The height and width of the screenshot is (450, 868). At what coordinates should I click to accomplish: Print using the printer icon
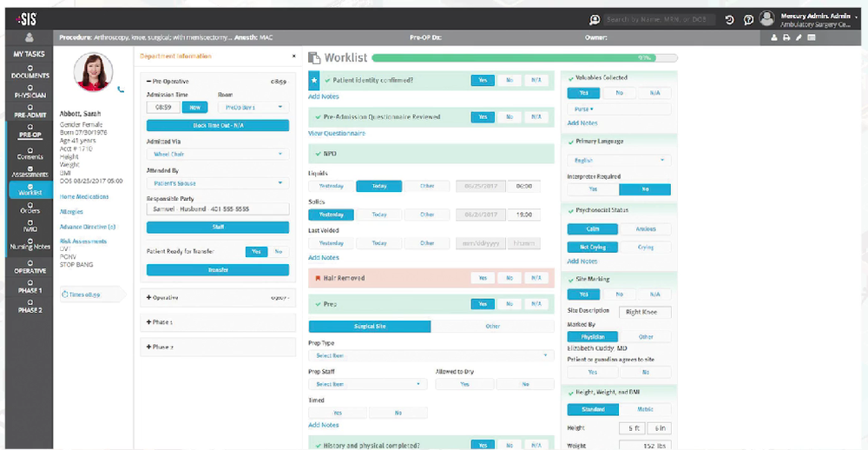(x=786, y=37)
